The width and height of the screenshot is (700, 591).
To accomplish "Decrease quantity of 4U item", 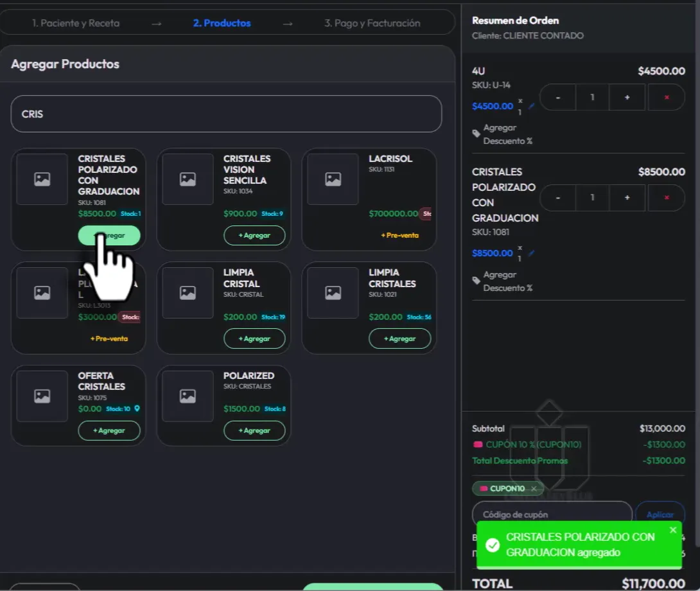I will pos(557,98).
